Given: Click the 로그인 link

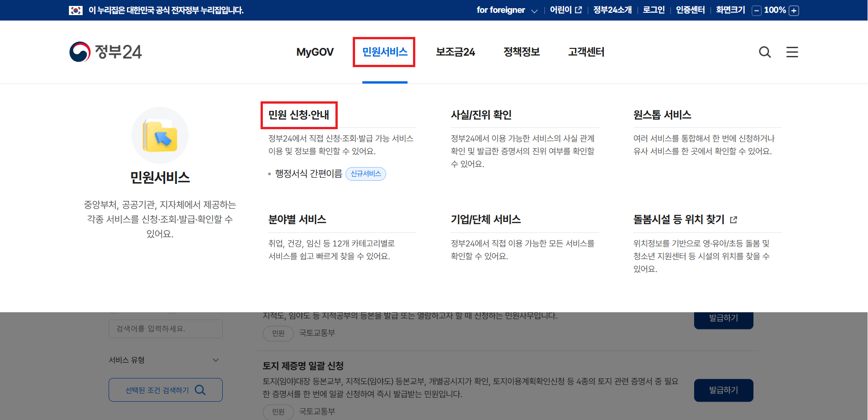Looking at the screenshot, I should (x=653, y=10).
